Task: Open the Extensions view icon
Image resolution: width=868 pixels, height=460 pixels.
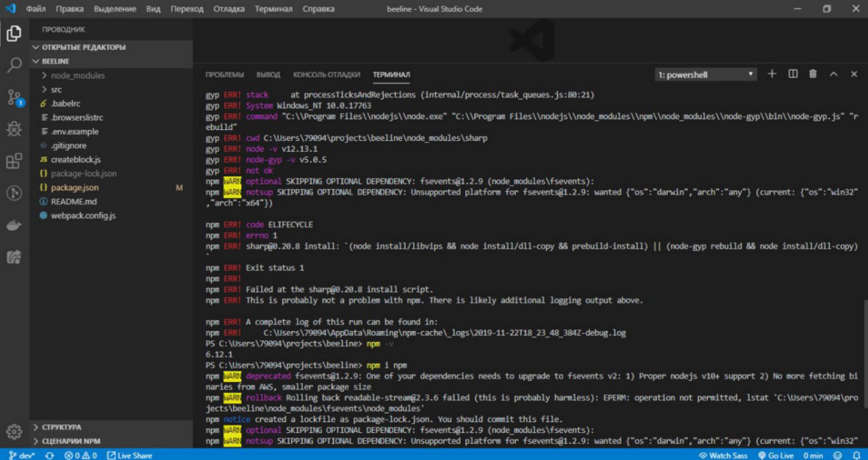Action: [x=14, y=161]
